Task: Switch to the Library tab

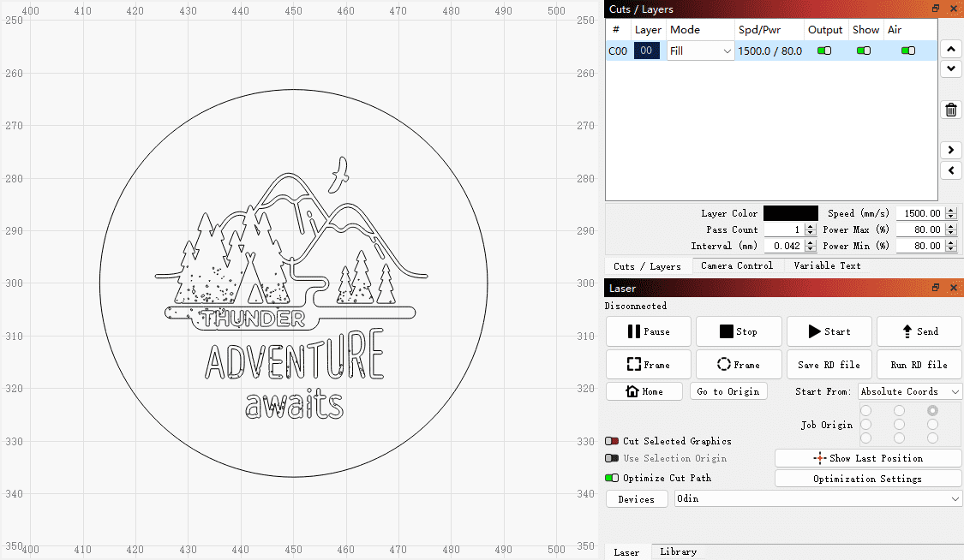Action: click(678, 551)
